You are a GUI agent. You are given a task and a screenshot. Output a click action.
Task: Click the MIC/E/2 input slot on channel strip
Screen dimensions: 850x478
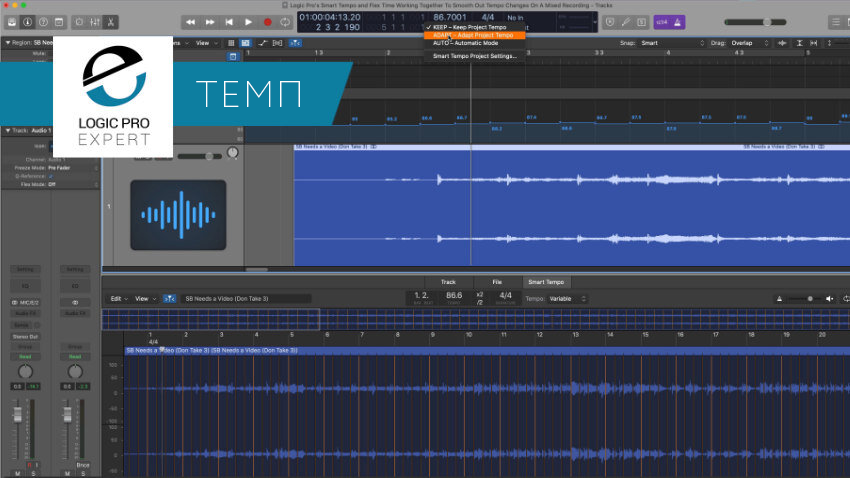25,302
